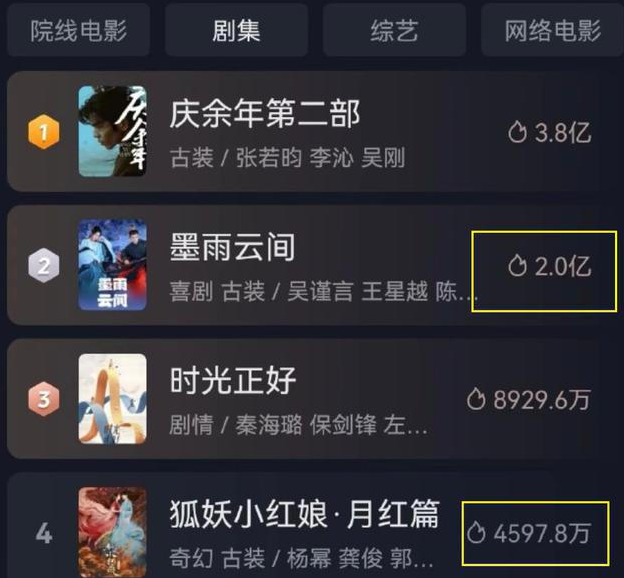Image resolution: width=624 pixels, height=578 pixels.
Task: Open the 时光正好 title link
Action: pyautogui.click(x=233, y=381)
